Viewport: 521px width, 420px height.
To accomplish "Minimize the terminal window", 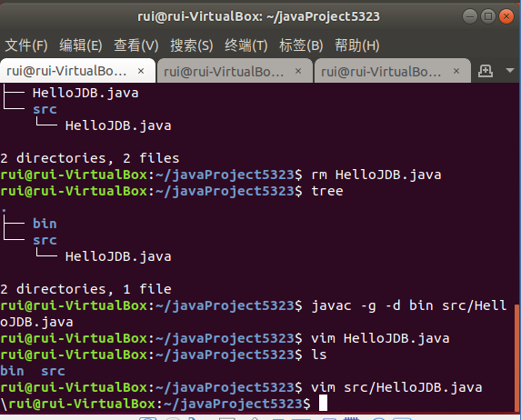I will [x=470, y=16].
